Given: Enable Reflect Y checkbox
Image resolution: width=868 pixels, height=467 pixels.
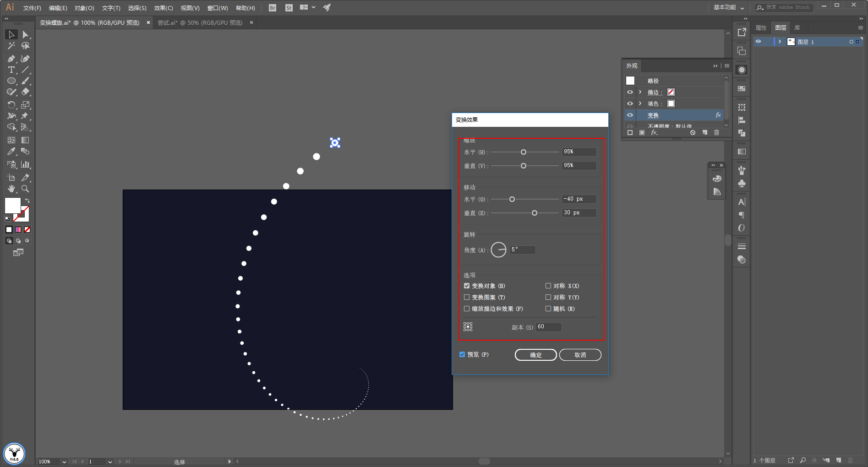Looking at the screenshot, I should (x=548, y=297).
